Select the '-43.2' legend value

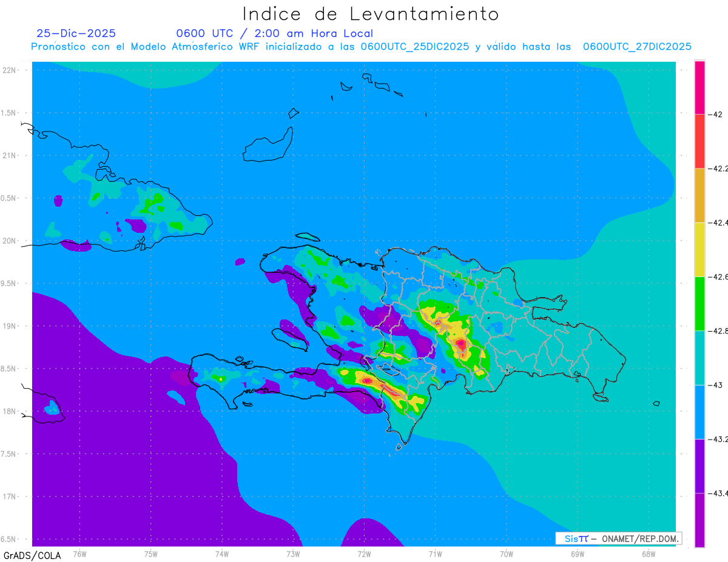click(718, 439)
